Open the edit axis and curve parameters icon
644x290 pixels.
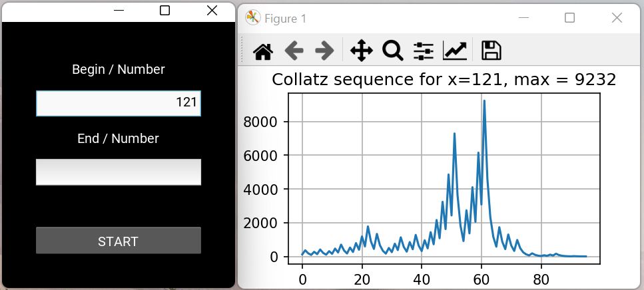455,51
